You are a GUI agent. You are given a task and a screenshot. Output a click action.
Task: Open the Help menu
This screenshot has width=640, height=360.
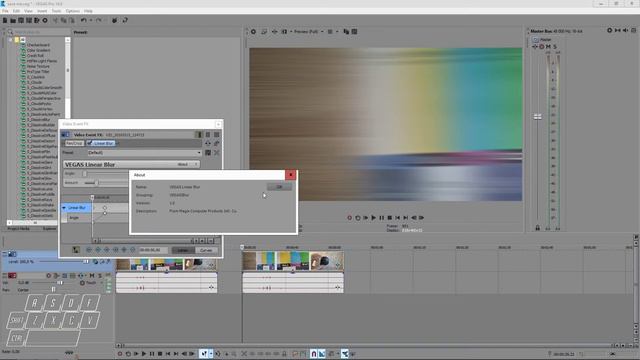point(88,11)
